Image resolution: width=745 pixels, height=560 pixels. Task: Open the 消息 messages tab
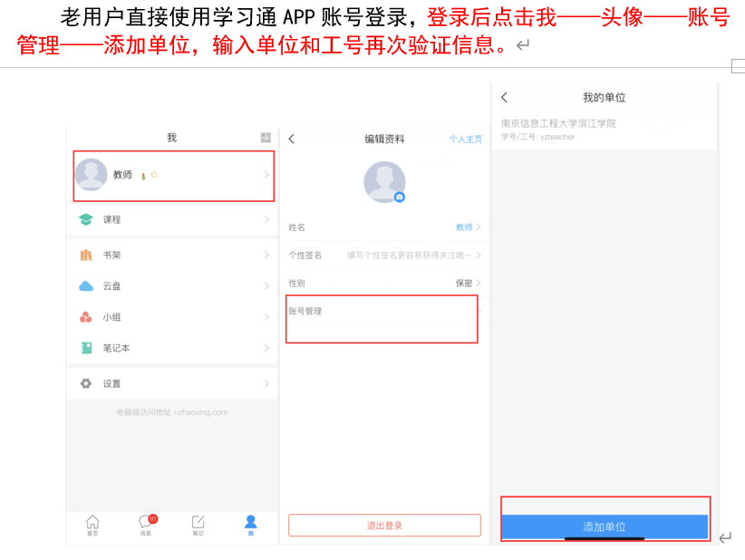click(146, 525)
